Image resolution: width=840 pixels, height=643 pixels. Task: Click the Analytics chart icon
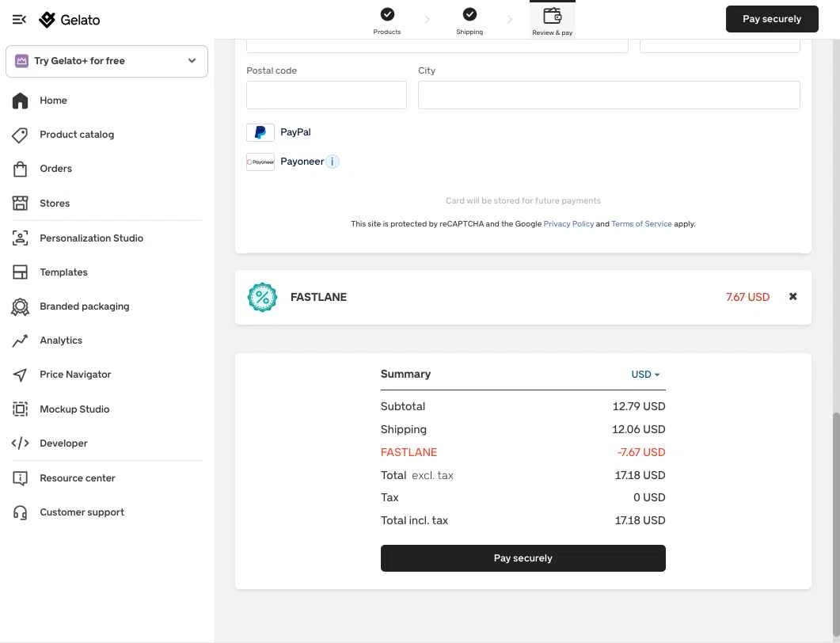tap(20, 341)
